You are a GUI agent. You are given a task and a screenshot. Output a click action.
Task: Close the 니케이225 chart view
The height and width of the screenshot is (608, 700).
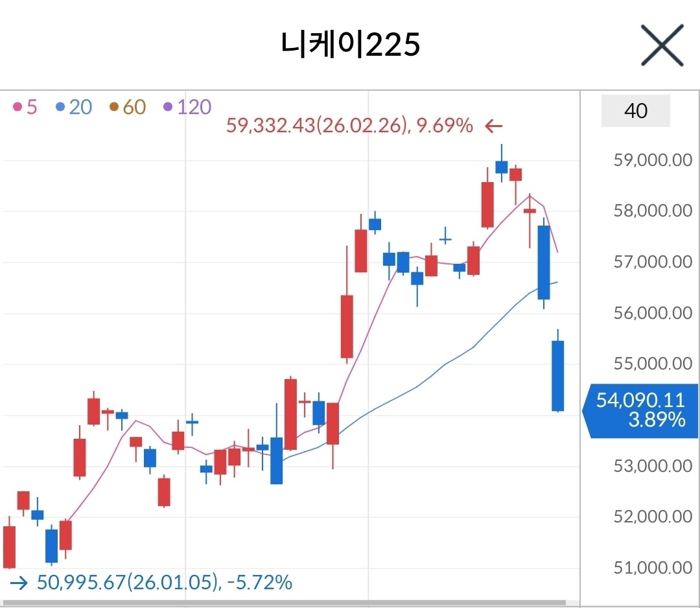pos(662,45)
